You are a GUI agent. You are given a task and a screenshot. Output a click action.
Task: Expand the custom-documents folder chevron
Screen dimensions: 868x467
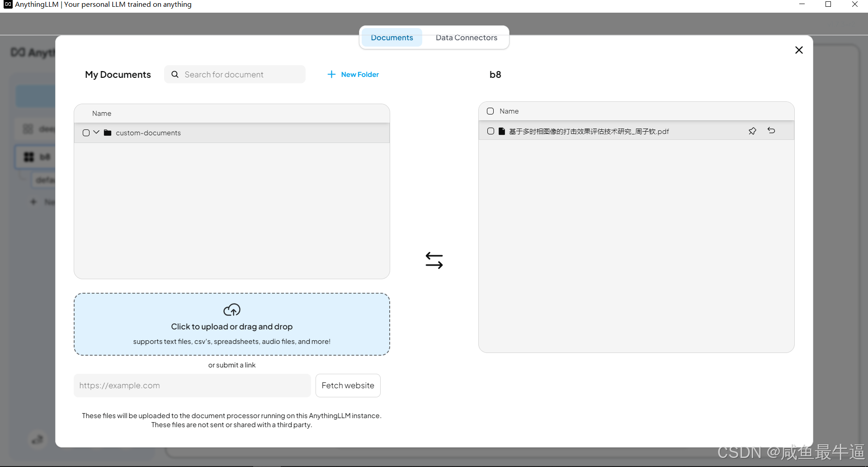point(96,133)
